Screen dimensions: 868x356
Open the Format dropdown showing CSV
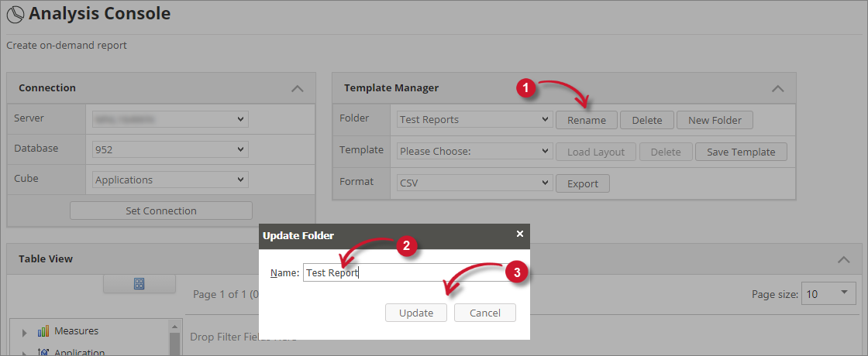click(x=474, y=183)
